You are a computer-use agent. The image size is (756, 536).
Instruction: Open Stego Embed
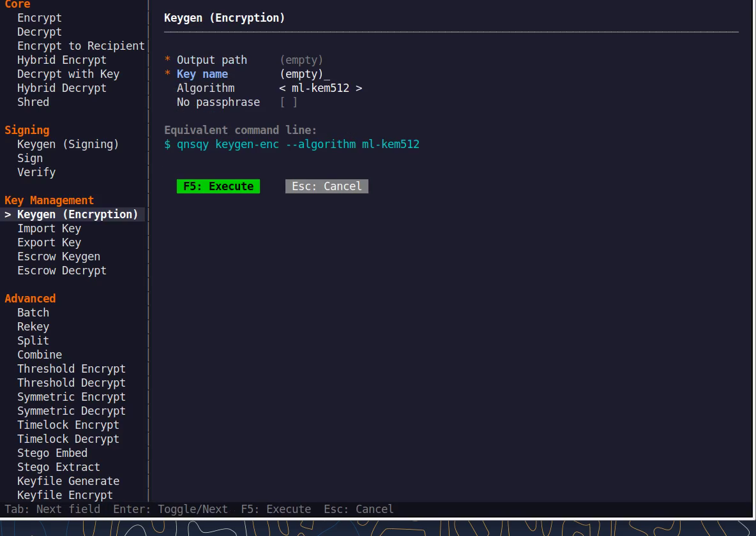pos(52,452)
